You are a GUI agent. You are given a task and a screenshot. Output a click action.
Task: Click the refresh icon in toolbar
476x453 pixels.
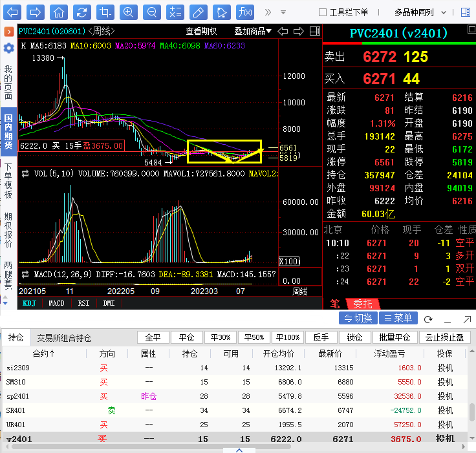(82, 12)
